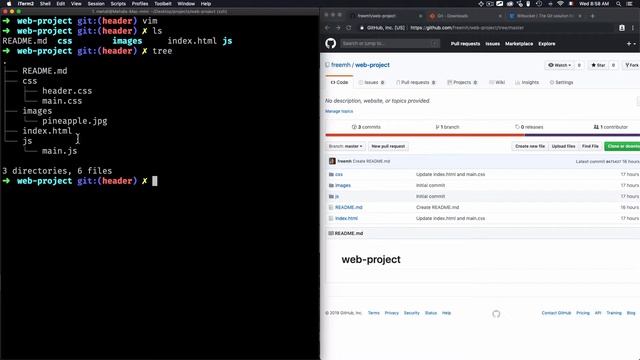Open the Branch: master dropdown
640x360 pixels.
345,146
